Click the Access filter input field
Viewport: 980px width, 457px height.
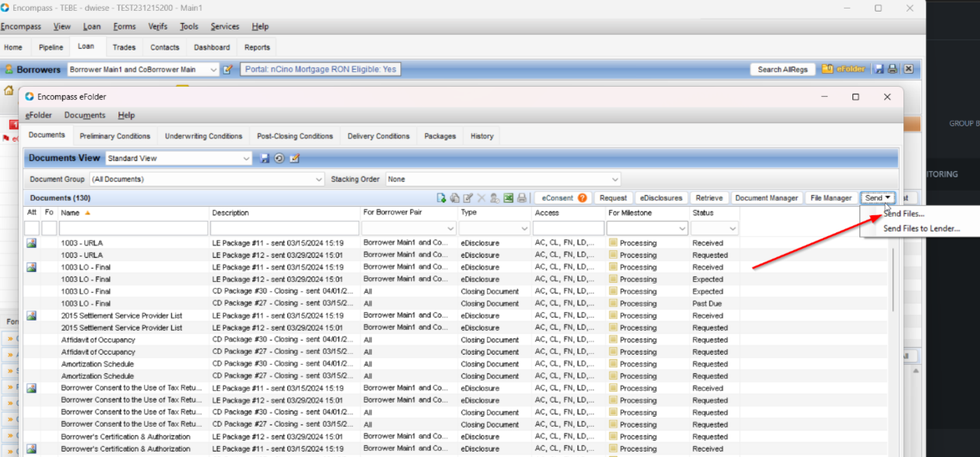tap(568, 228)
